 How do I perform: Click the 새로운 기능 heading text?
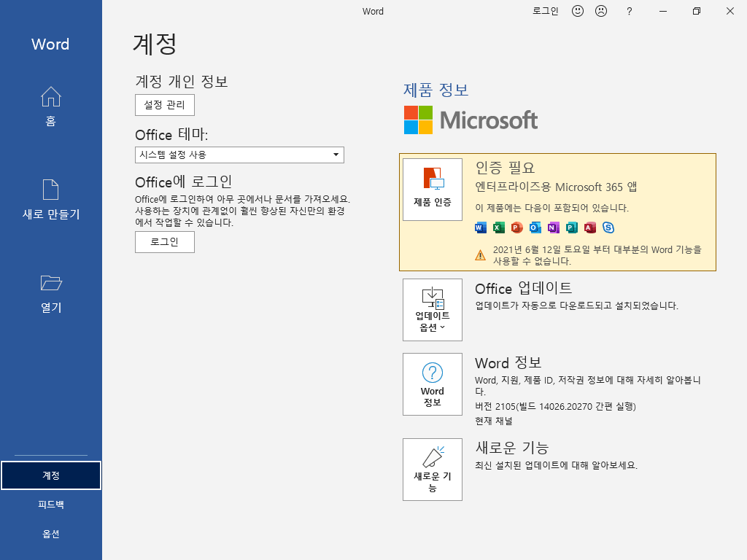[512, 448]
